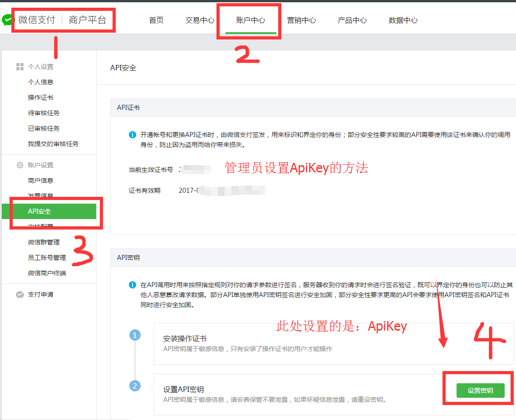Click the 证书有效期 label
516x420 pixels.
(144, 190)
